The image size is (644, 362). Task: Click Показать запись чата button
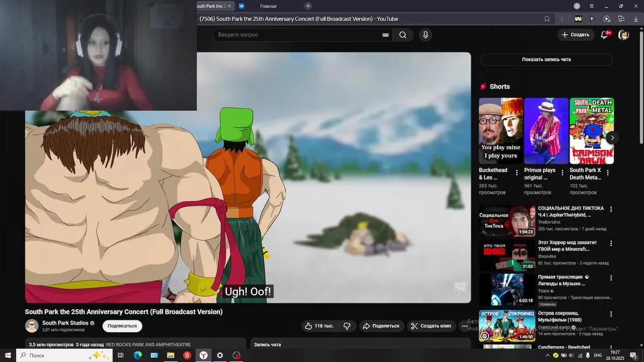click(x=546, y=59)
